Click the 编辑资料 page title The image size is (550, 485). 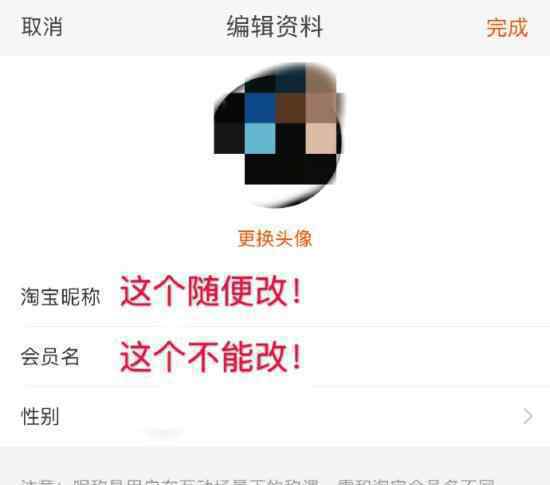click(275, 27)
